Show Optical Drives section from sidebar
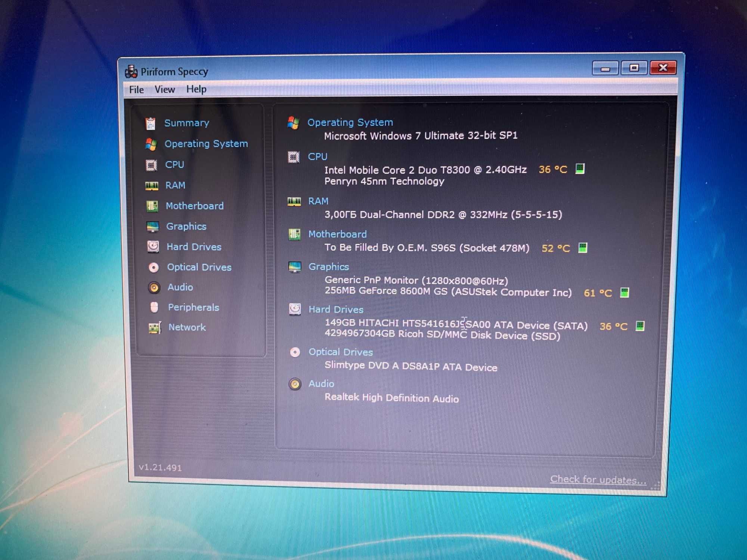The image size is (747, 560). 199,267
